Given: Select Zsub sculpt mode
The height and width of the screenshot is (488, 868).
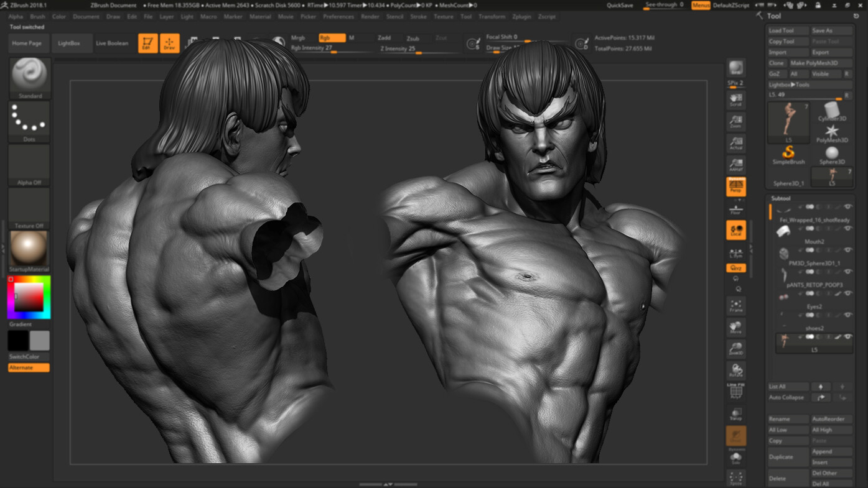Looking at the screenshot, I should point(413,38).
